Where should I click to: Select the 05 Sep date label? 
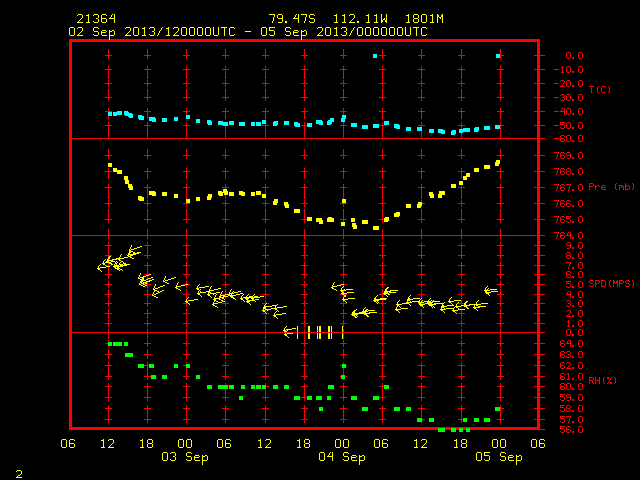pos(499,457)
